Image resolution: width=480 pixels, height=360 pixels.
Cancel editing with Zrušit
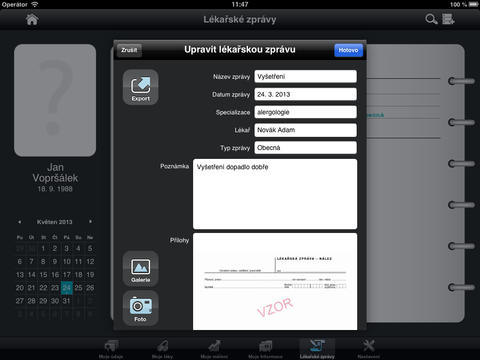[129, 50]
